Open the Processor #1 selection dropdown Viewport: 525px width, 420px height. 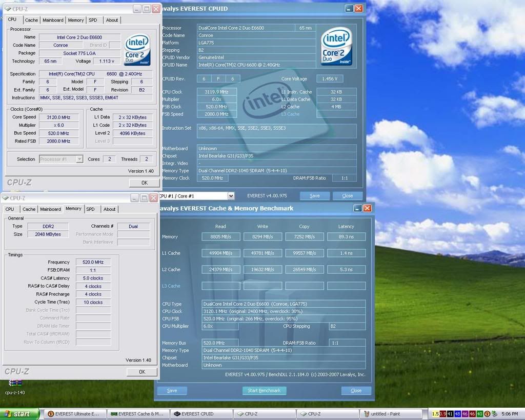pyautogui.click(x=79, y=159)
